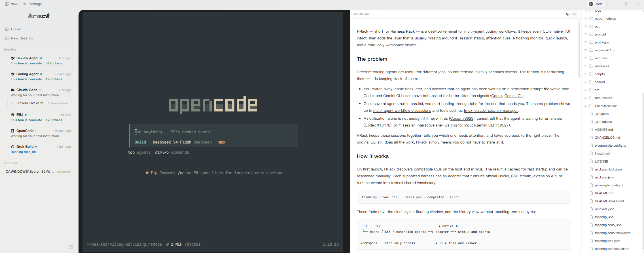Click the OpenCode session icon

click(x=13, y=131)
